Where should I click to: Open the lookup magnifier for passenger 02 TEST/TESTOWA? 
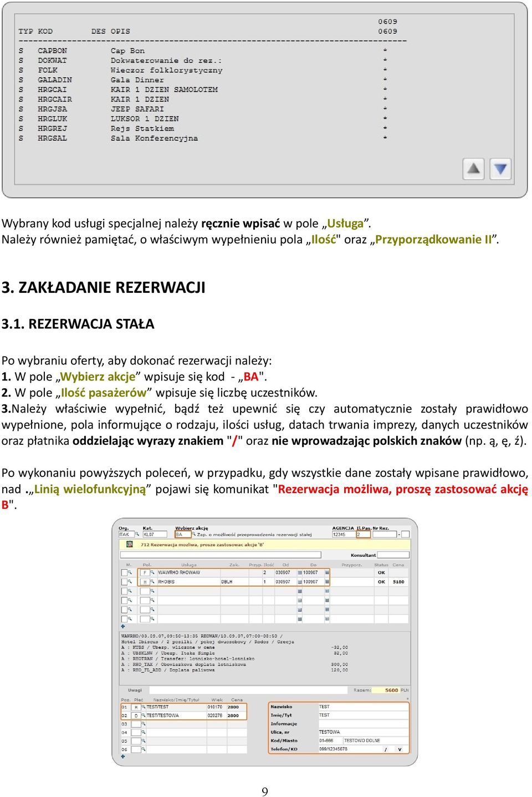click(x=144, y=715)
